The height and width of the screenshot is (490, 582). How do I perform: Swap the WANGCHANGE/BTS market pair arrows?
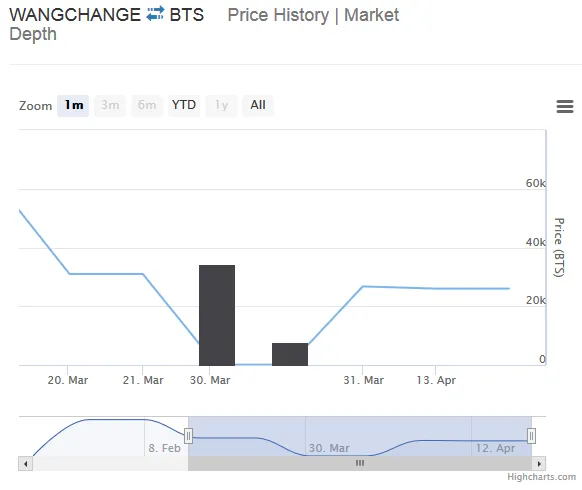coord(155,14)
